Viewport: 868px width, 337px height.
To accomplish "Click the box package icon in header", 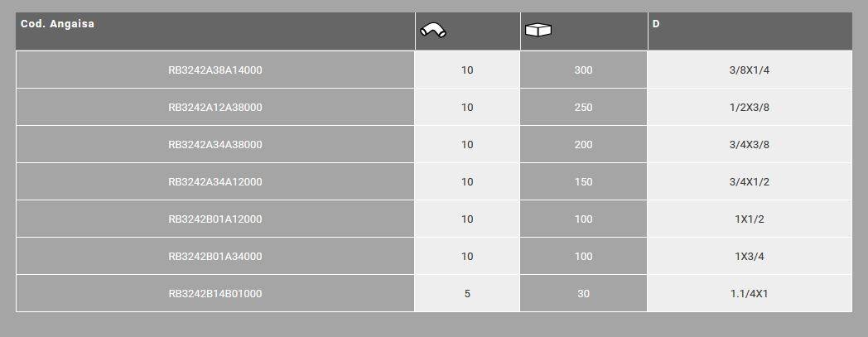I will click(538, 31).
